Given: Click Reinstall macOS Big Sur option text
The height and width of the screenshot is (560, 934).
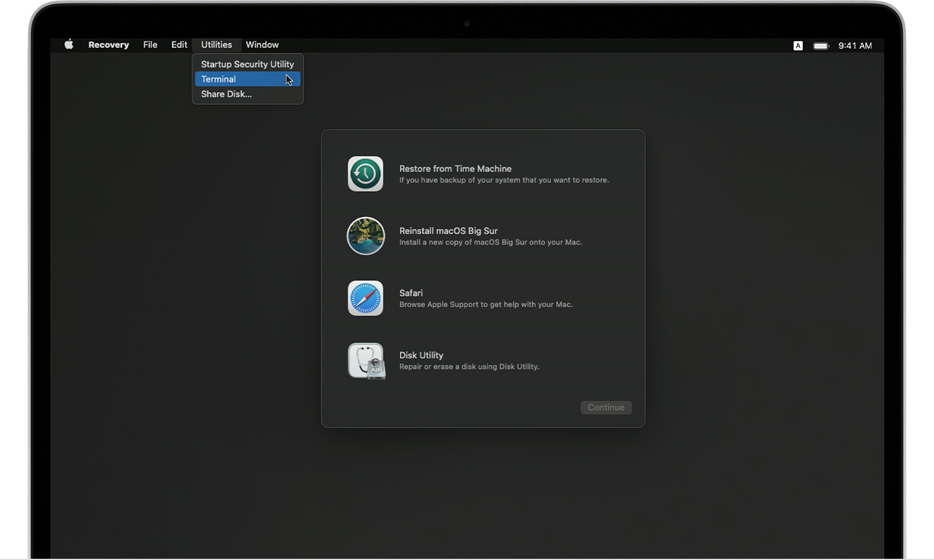Looking at the screenshot, I should 448,231.
